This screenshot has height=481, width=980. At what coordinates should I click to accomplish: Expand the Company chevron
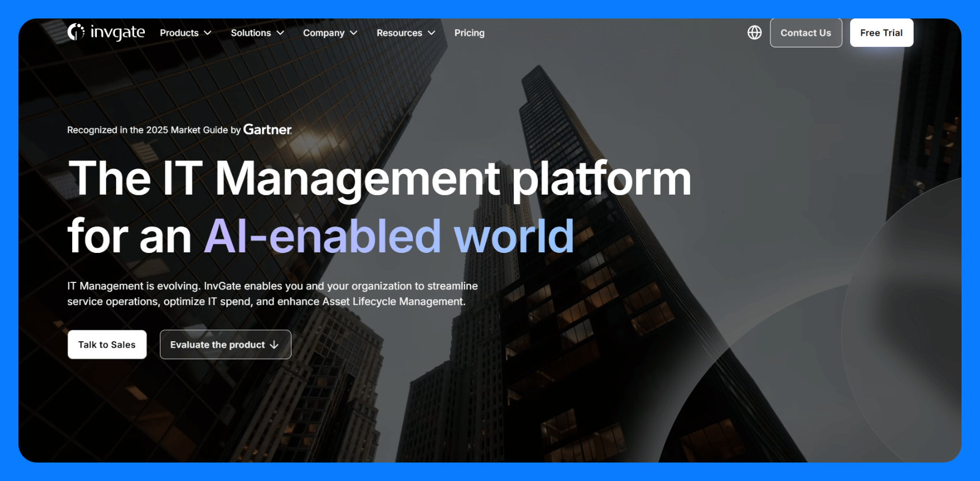coord(354,33)
